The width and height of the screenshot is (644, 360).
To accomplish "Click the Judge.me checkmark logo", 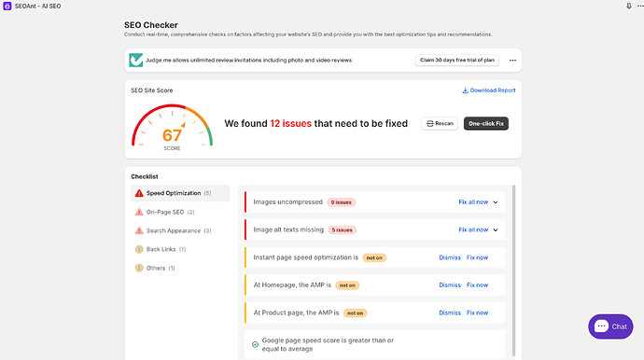I will tap(136, 60).
